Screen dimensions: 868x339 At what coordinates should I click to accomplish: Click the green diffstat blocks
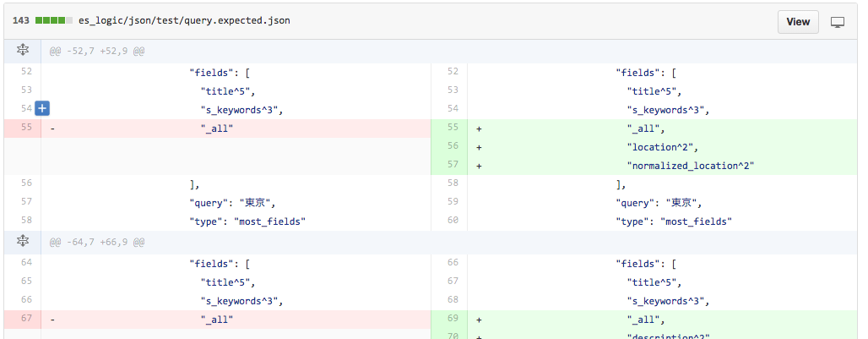coord(54,20)
